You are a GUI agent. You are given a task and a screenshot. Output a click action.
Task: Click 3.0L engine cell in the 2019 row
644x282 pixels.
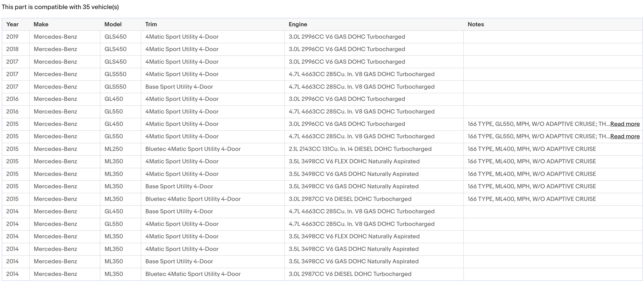374,37
